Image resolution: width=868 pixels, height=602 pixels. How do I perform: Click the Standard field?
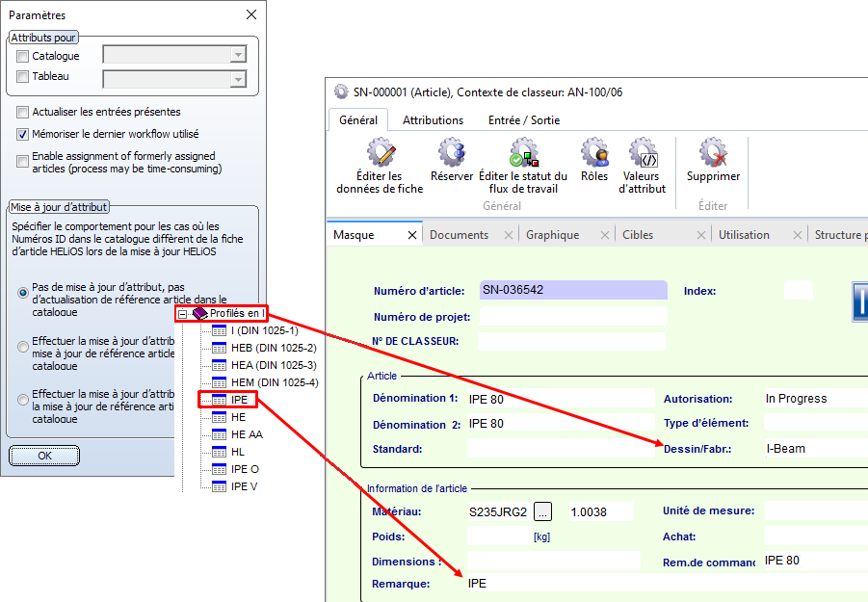tap(561, 448)
